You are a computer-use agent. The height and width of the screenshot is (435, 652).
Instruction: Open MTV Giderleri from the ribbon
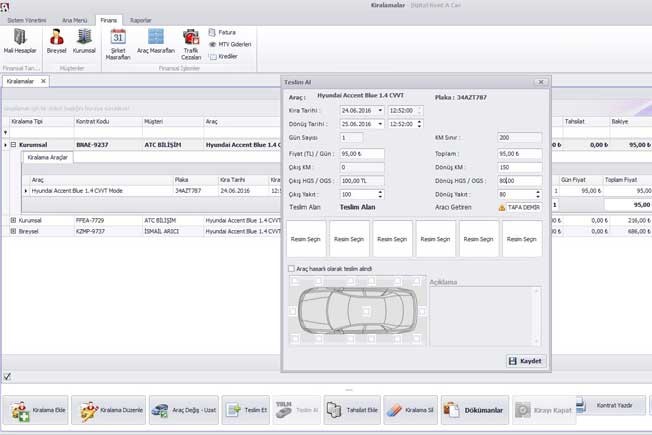pos(230,44)
